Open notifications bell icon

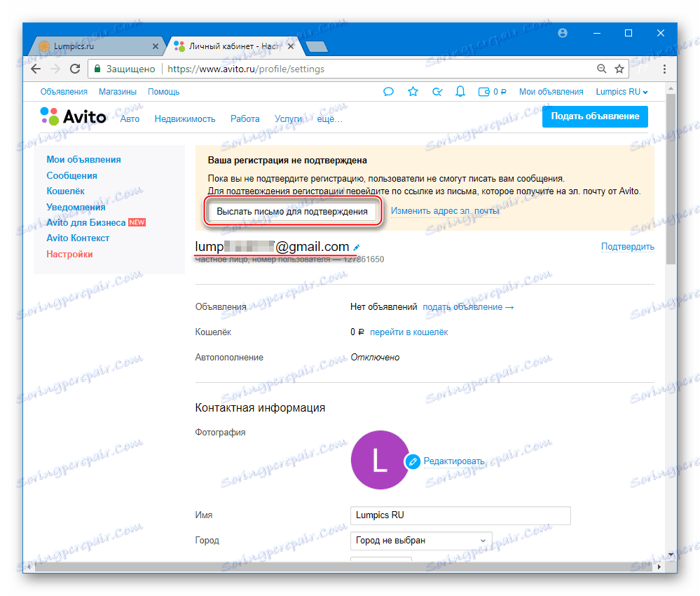pyautogui.click(x=460, y=92)
